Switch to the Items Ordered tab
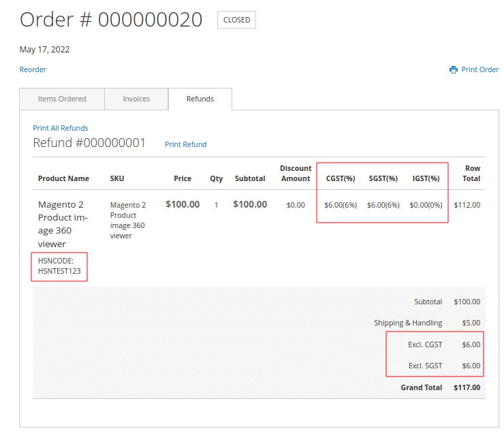Viewport: 504px width, 433px height. tap(62, 99)
